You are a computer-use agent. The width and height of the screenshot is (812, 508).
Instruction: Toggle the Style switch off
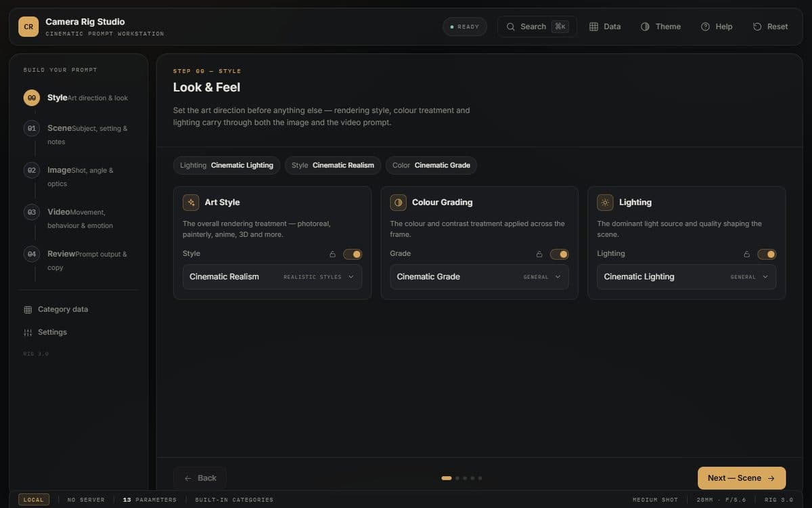tap(353, 254)
